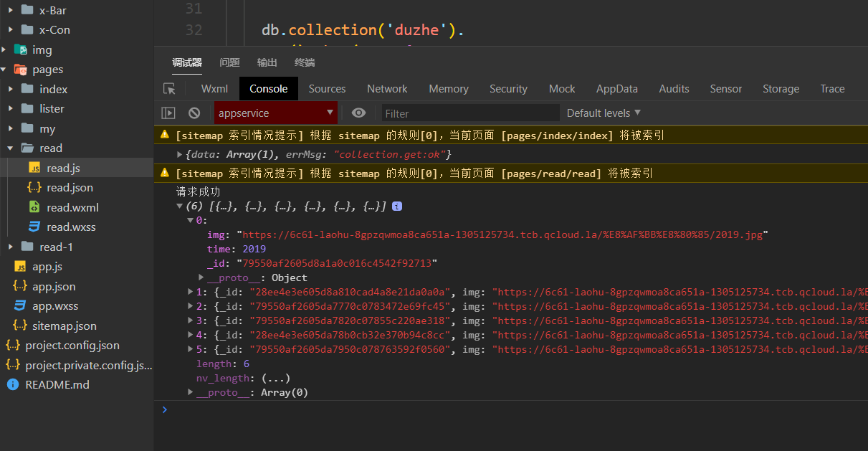Click the blue info badge beside array

pos(396,206)
